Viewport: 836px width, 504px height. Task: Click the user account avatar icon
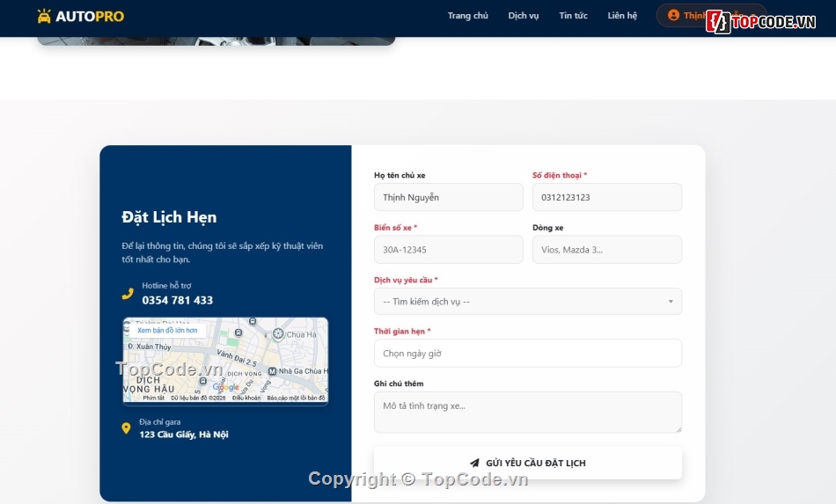point(673,16)
